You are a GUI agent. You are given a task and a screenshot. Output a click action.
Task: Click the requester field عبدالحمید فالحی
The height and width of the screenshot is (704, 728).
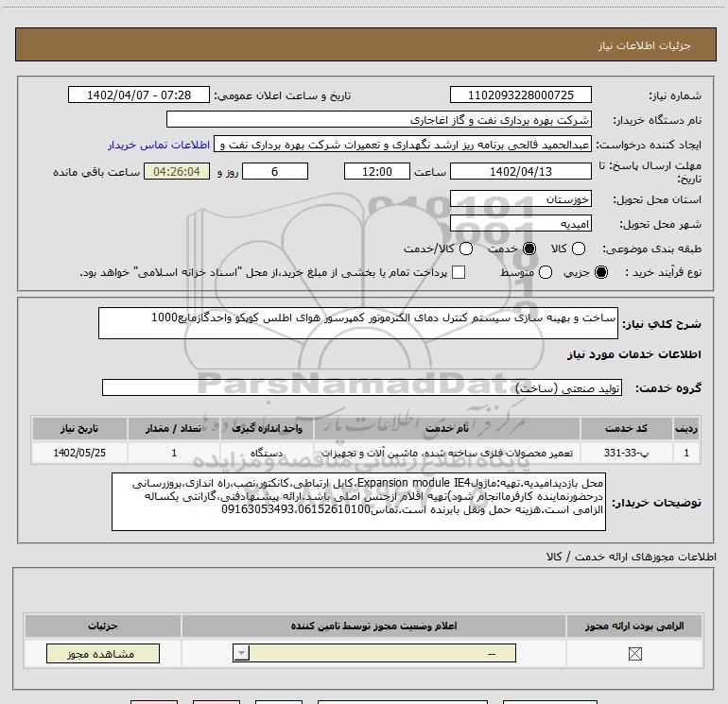(403, 145)
